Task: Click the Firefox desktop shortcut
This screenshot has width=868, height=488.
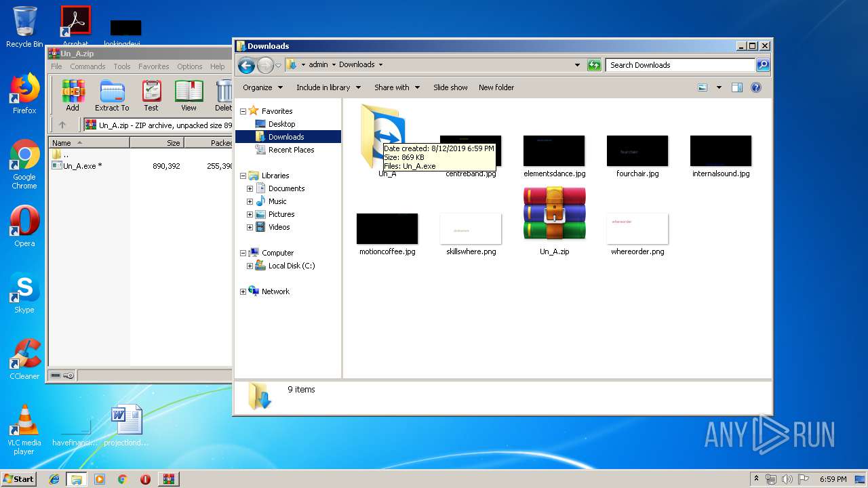Action: coord(24,94)
